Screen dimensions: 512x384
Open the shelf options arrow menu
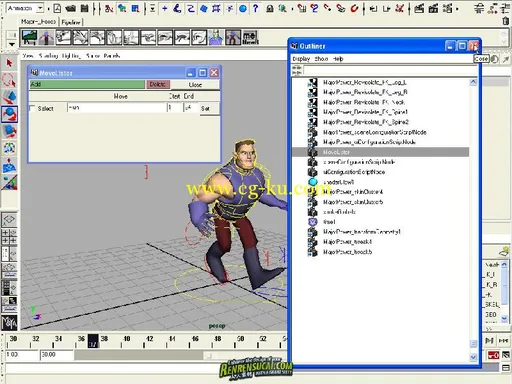[12, 44]
